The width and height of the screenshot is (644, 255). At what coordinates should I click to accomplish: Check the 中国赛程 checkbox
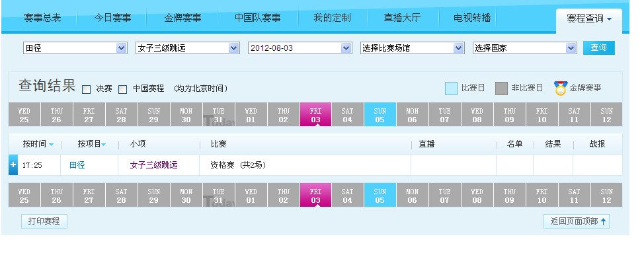click(x=122, y=89)
